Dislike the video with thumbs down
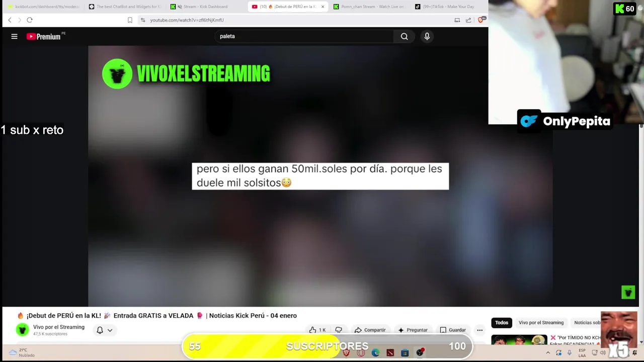The width and height of the screenshot is (644, 362). pyautogui.click(x=339, y=330)
